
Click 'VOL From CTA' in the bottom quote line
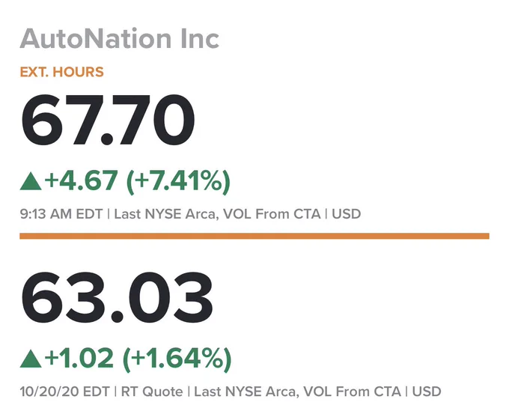[x=353, y=392]
